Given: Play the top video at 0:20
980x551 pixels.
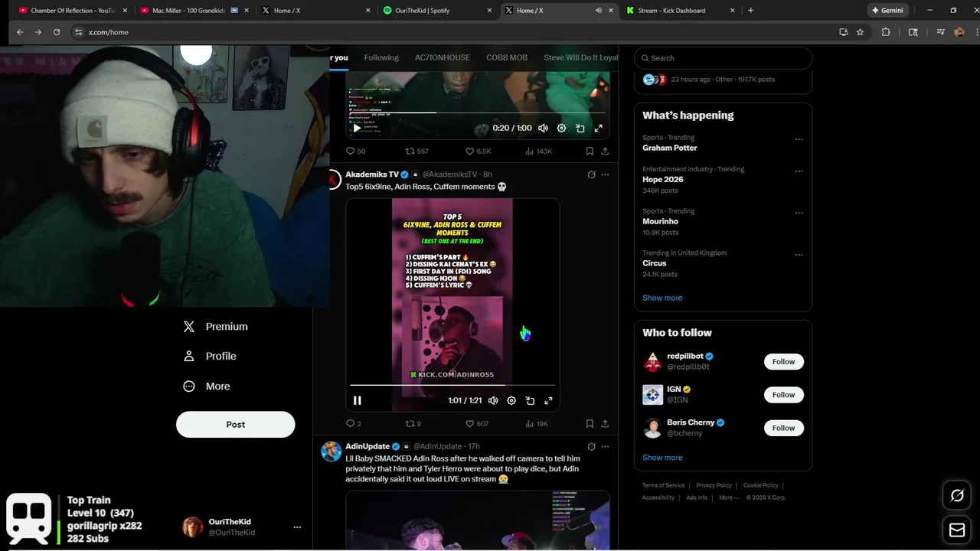Looking at the screenshot, I should [x=357, y=128].
